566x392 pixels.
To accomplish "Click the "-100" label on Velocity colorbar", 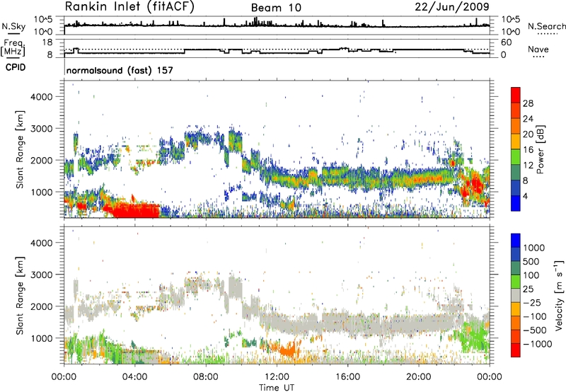I will 533,316.
